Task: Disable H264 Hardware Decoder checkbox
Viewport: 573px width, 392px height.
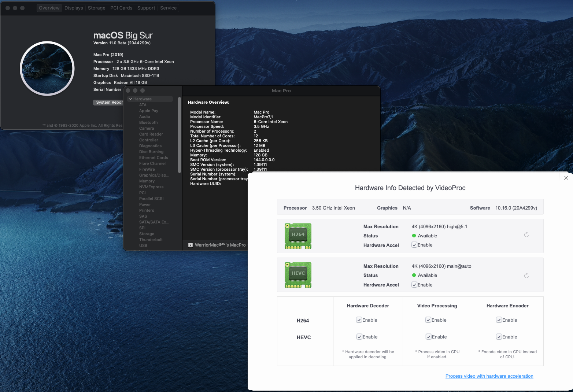Action: tap(359, 320)
